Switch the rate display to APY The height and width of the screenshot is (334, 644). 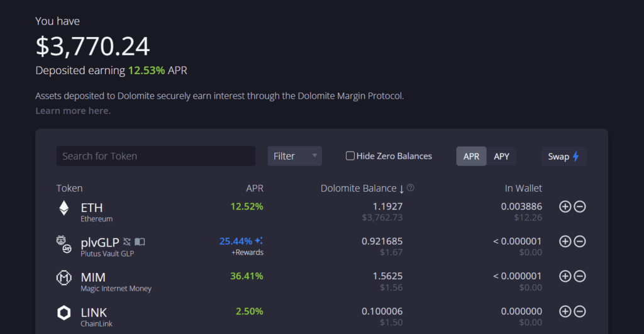point(501,156)
